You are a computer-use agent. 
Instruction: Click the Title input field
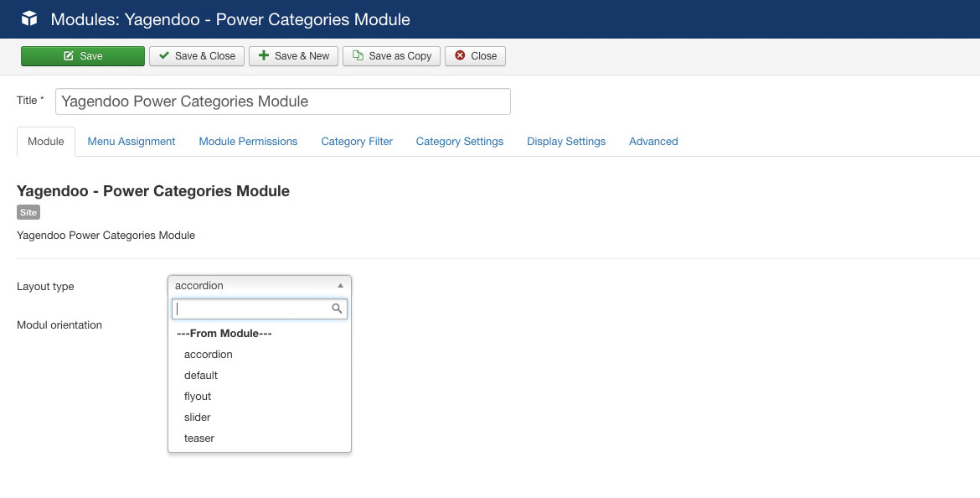282,101
